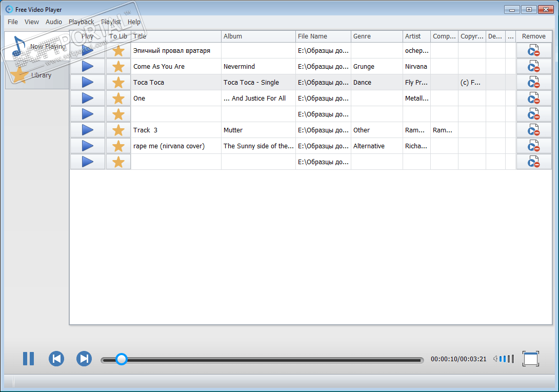
Task: Sort by the Album column header
Action: tap(258, 36)
